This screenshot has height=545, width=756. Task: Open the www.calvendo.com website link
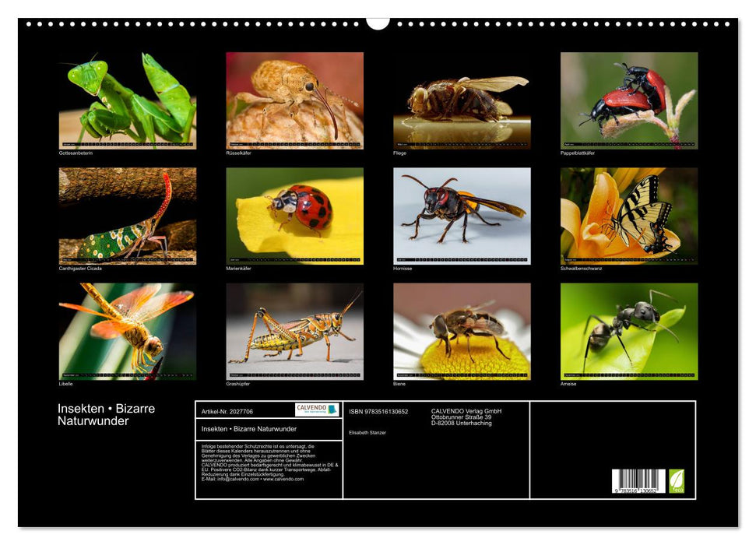click(285, 479)
